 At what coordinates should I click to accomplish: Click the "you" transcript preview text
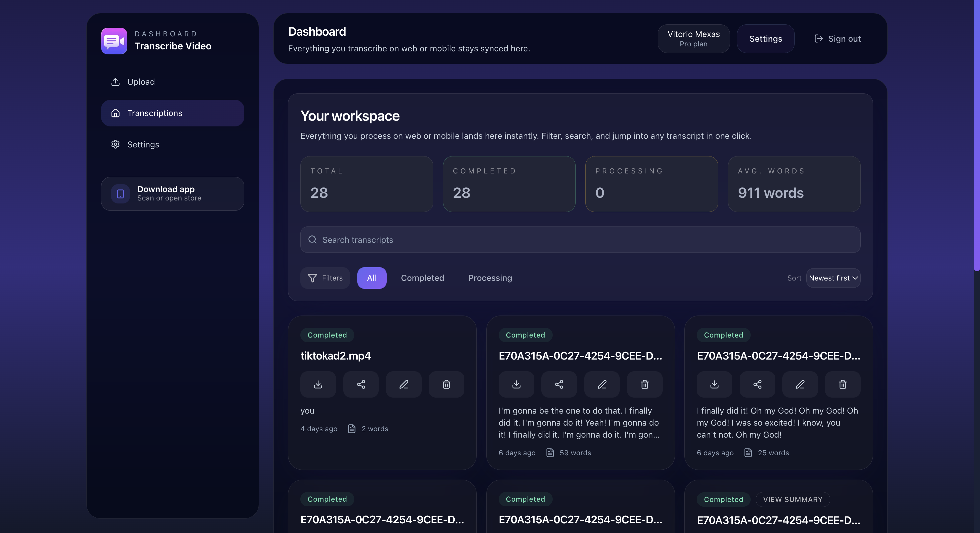[x=307, y=411]
